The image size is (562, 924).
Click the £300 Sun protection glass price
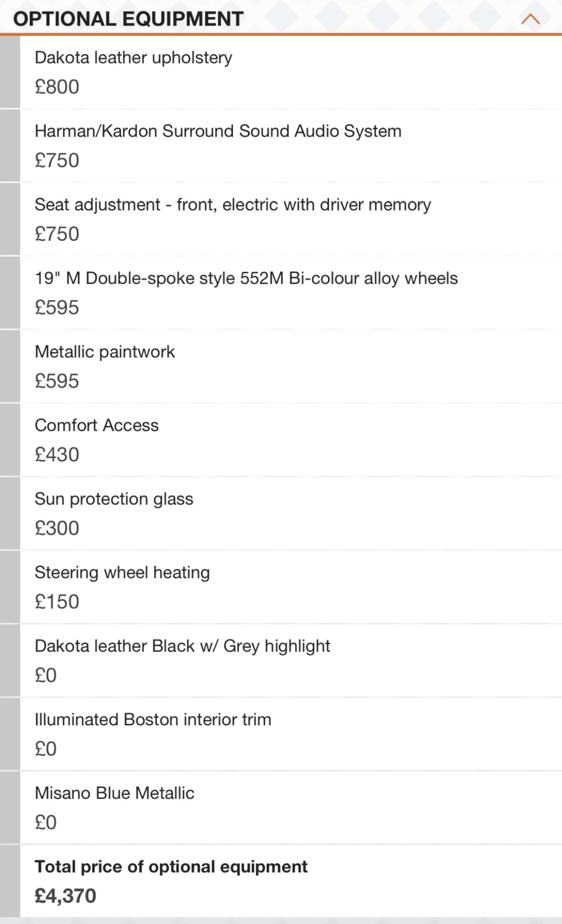tap(57, 528)
